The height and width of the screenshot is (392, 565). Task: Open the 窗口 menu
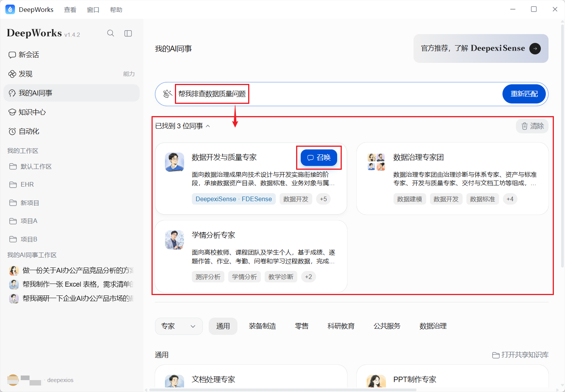93,10
